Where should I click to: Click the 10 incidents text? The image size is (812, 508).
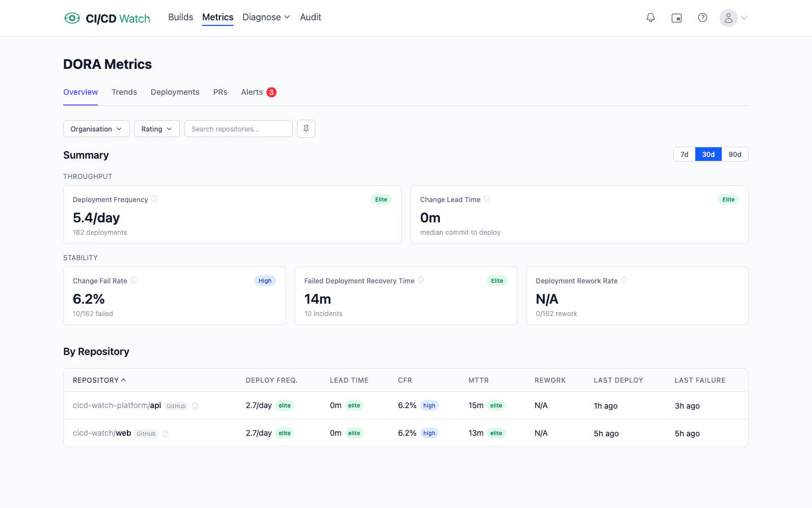coord(324,313)
